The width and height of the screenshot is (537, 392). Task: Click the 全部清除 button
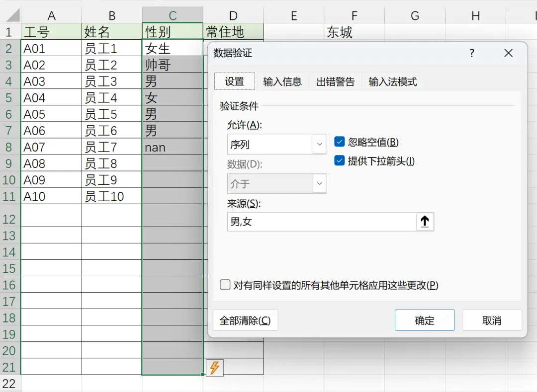245,320
